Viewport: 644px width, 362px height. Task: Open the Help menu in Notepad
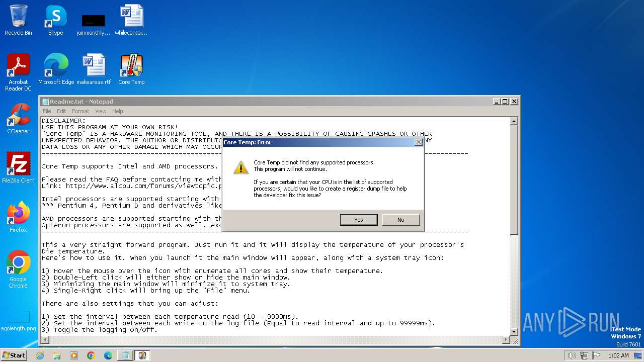pos(117,111)
